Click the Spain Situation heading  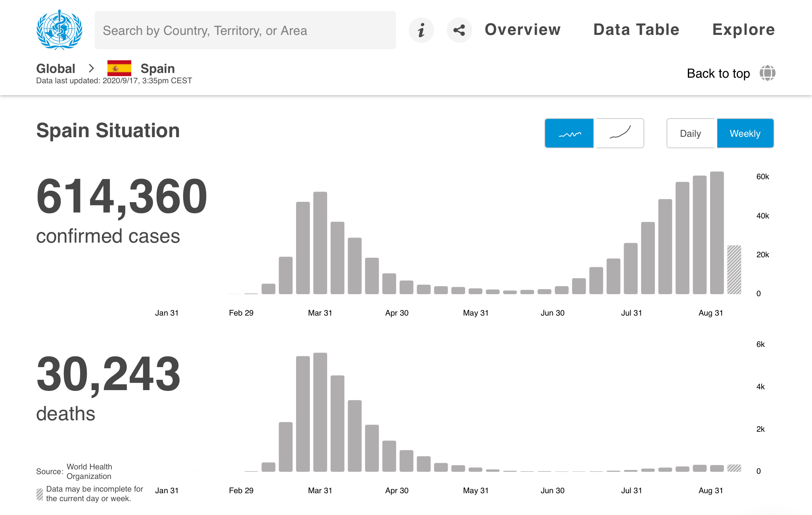pos(108,130)
